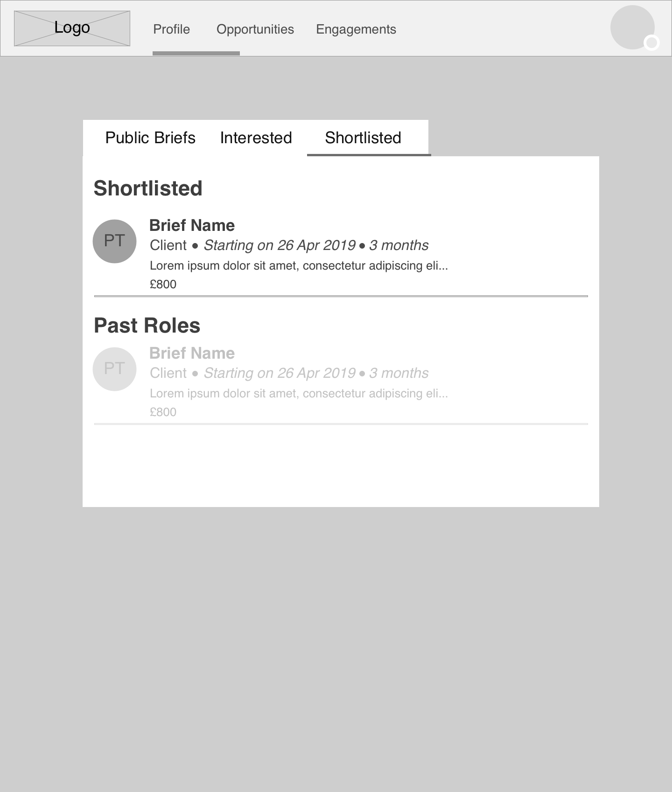
Task: Click the Client label in shortlisted brief
Action: tap(168, 245)
